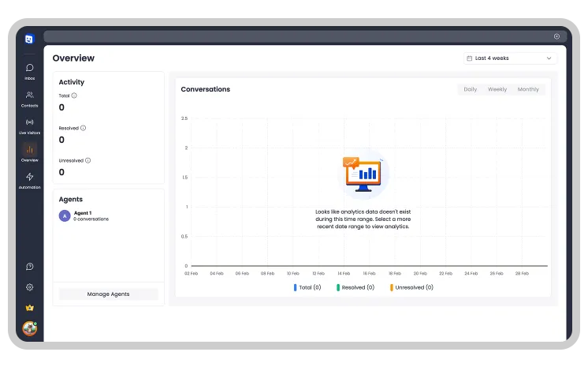Click the blue Total legend swatch

(x=295, y=287)
